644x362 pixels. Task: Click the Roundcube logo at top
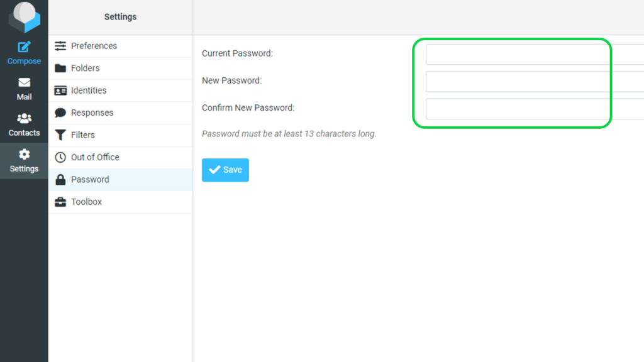point(25,17)
